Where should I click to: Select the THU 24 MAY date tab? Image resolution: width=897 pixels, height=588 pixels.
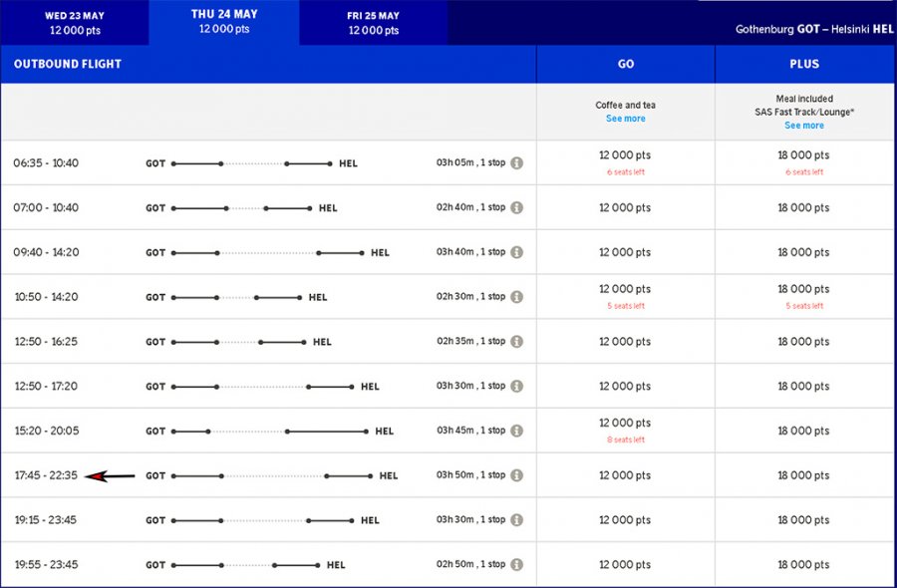[224, 22]
